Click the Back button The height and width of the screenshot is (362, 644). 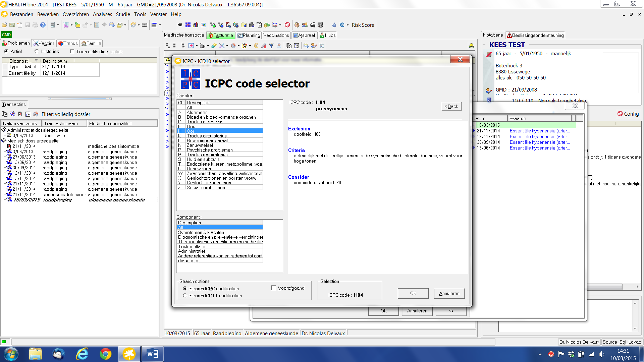tap(451, 106)
